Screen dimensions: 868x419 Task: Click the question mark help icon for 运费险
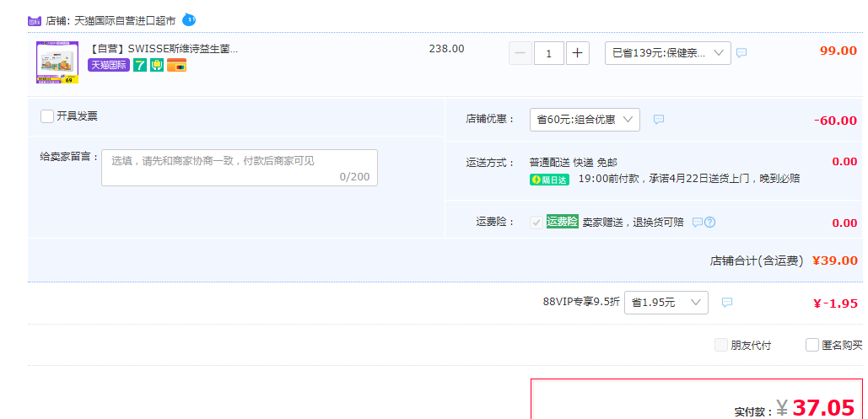pos(709,223)
